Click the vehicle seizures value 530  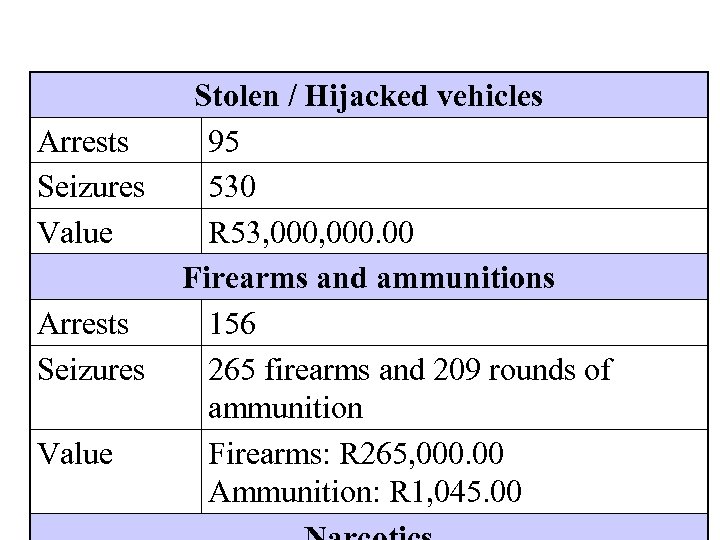click(232, 187)
